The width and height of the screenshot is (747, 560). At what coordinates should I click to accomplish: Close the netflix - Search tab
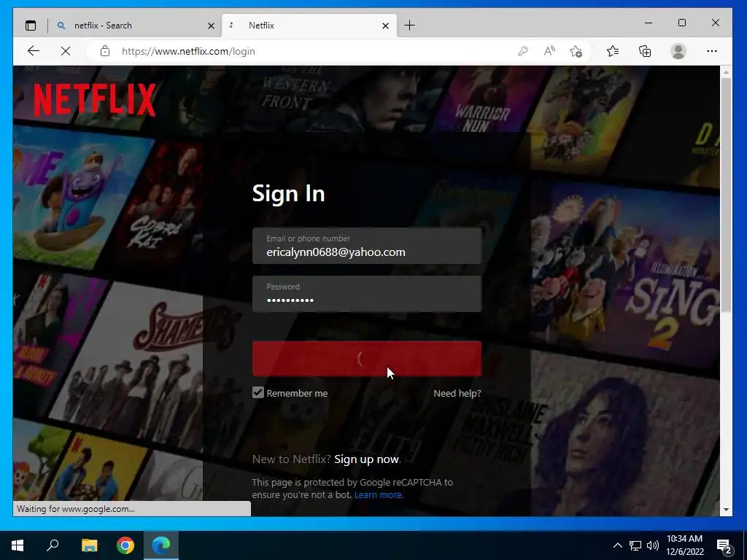(211, 26)
